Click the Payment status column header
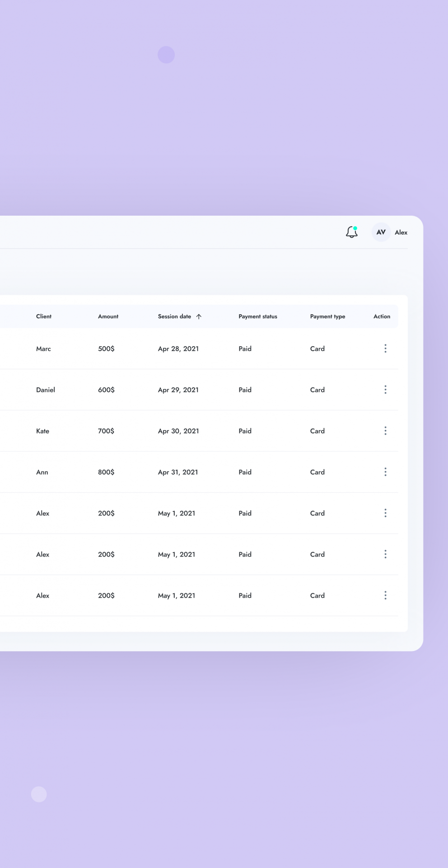 258,316
